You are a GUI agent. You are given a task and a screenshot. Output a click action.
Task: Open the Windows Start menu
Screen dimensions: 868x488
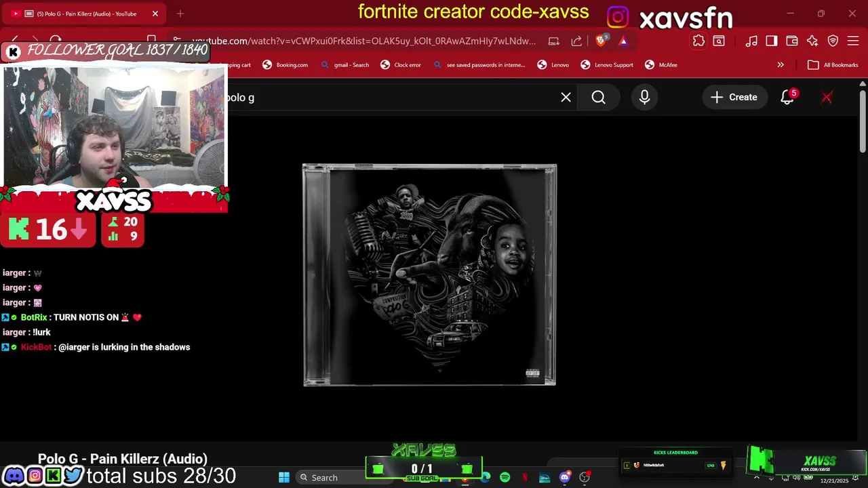point(284,478)
